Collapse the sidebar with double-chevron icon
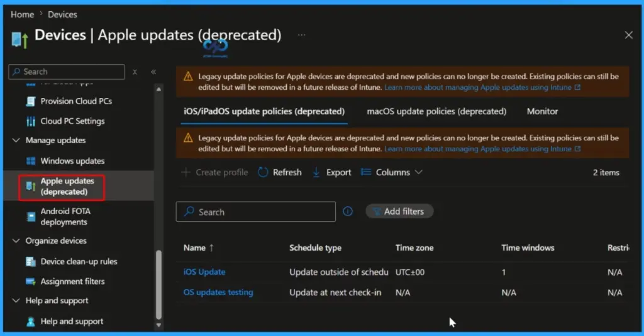Image resolution: width=644 pixels, height=336 pixels. (153, 72)
